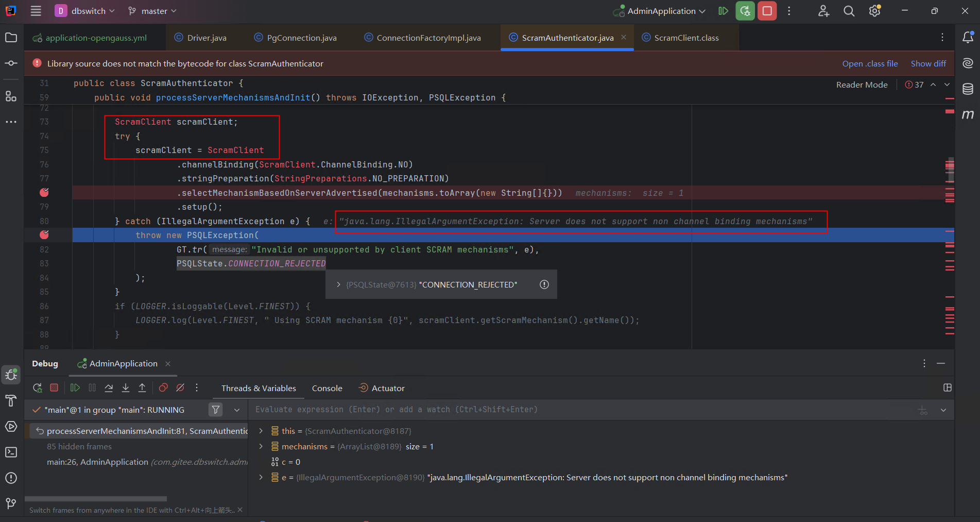The width and height of the screenshot is (980, 522).
Task: Open the AdminApplication run configuration dropdown
Action: point(661,11)
